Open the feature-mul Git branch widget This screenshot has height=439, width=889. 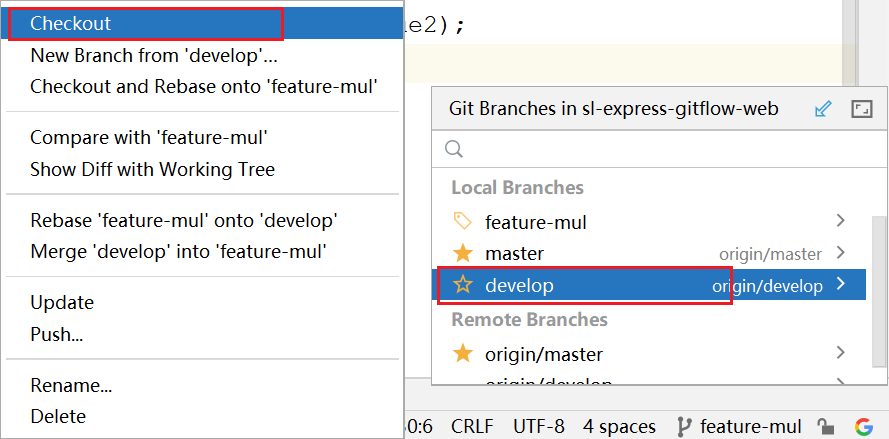(x=739, y=427)
